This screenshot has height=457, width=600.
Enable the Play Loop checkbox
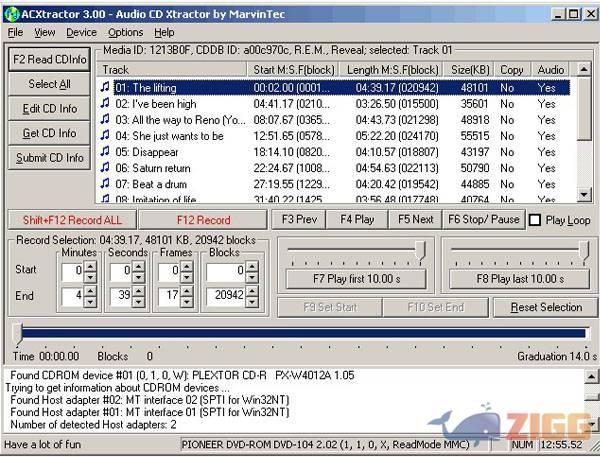click(x=535, y=220)
